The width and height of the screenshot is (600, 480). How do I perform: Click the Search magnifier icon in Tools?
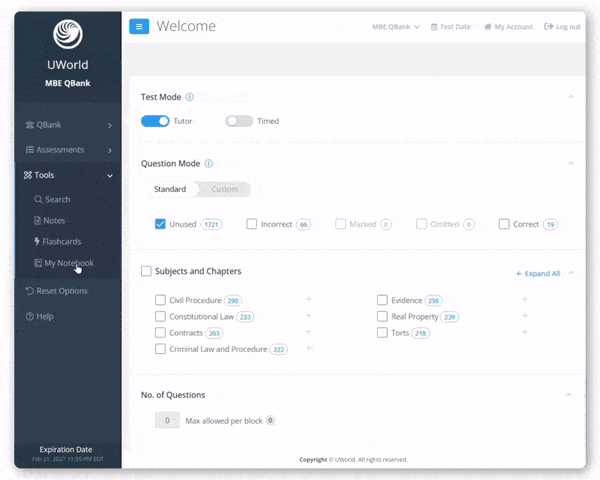tap(38, 199)
